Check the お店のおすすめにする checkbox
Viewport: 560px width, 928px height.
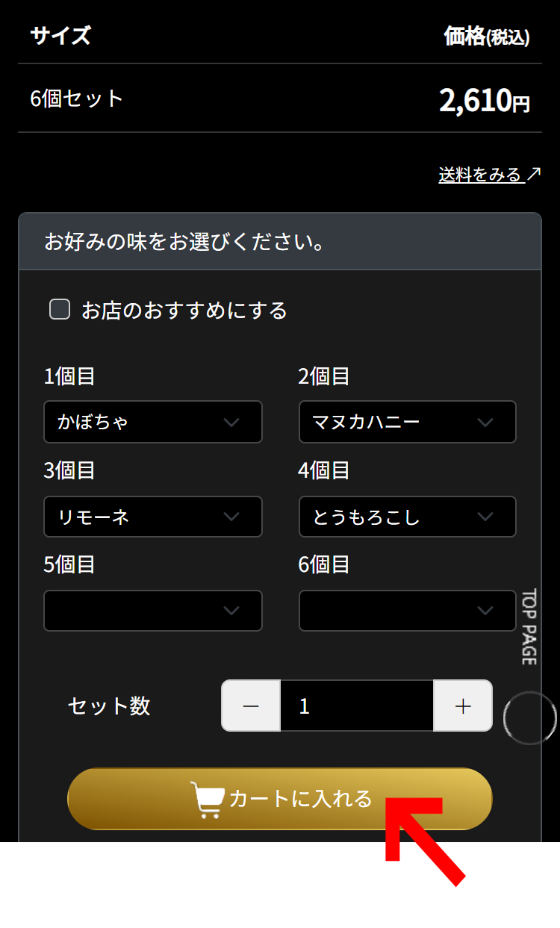point(60,309)
